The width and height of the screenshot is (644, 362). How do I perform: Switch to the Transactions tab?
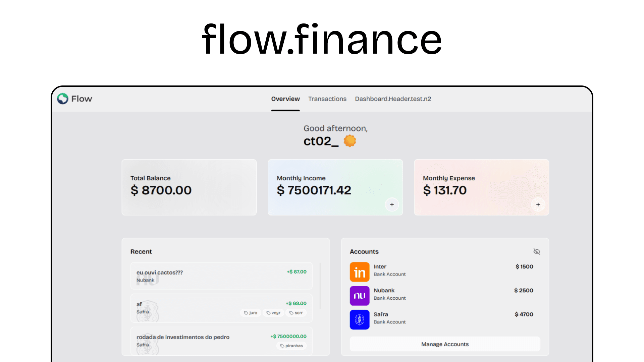coord(327,99)
